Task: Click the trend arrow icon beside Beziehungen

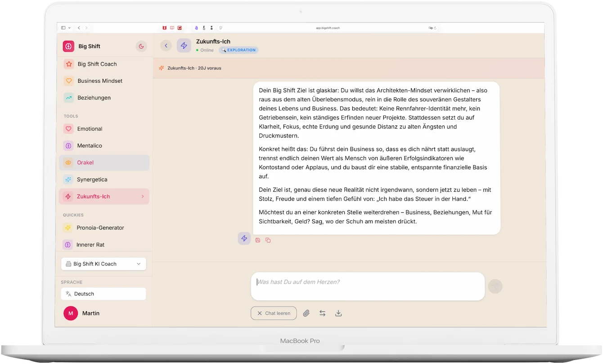Action: coord(68,98)
